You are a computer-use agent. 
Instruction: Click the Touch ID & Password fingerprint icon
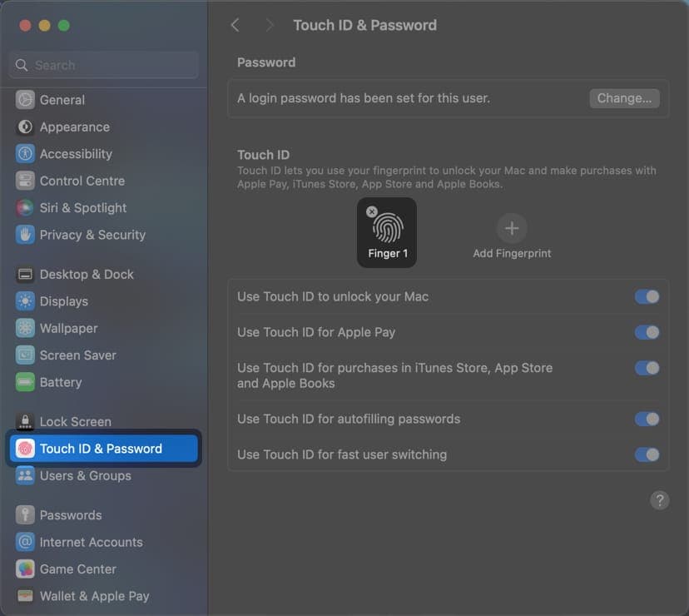tap(25, 449)
